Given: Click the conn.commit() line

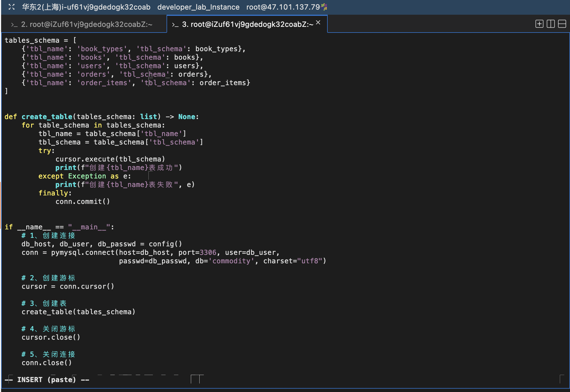Looking at the screenshot, I should [83, 202].
